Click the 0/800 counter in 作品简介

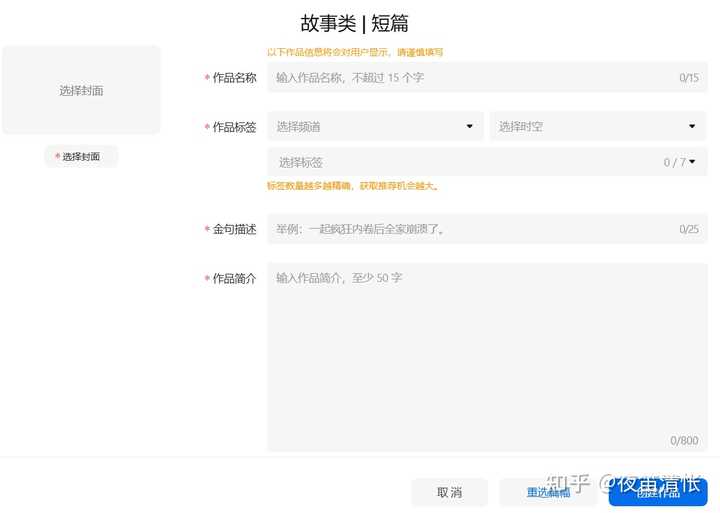point(684,441)
